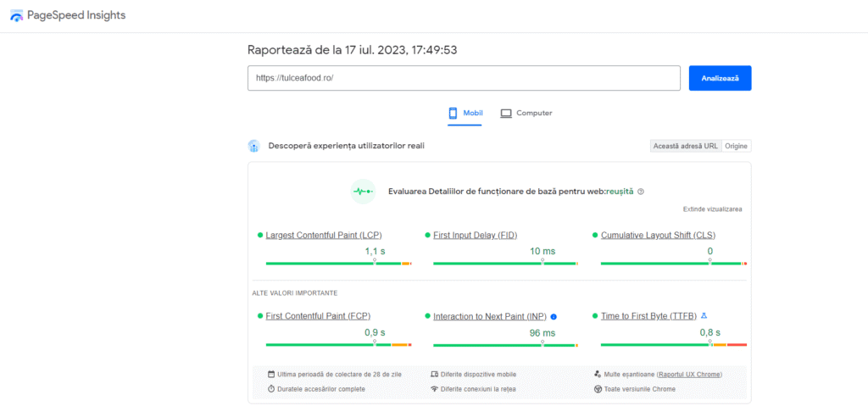The height and width of the screenshot is (406, 868).
Task: Click the report date heading text
Action: click(352, 50)
